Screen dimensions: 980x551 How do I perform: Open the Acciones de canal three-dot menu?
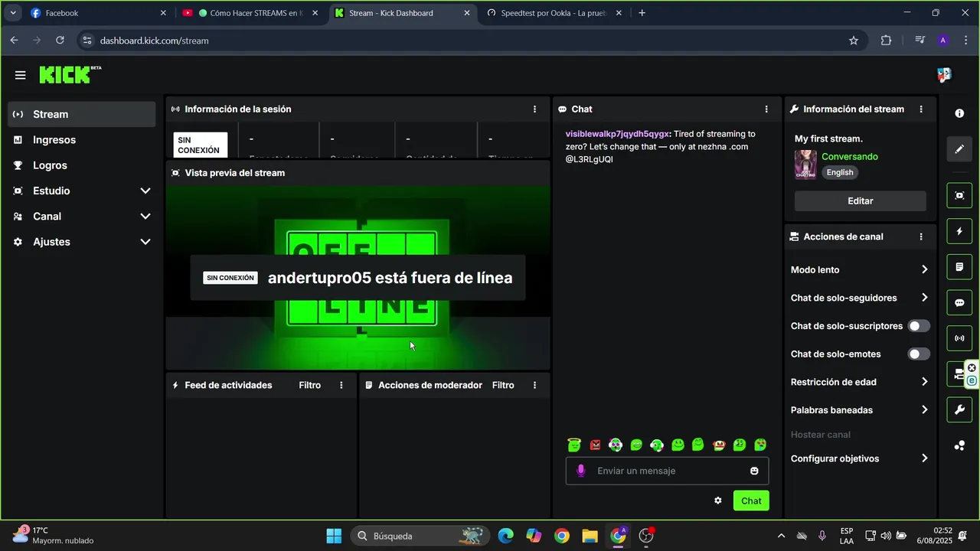921,237
